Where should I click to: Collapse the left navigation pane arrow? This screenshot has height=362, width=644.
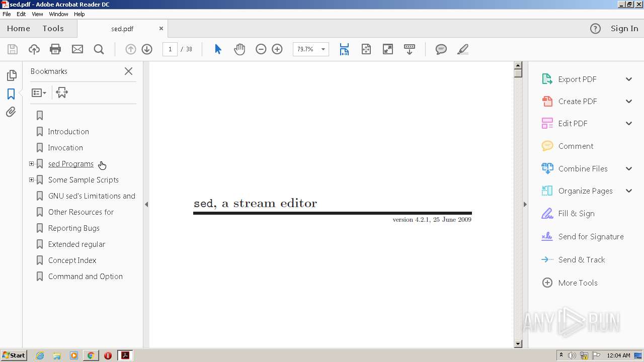146,205
